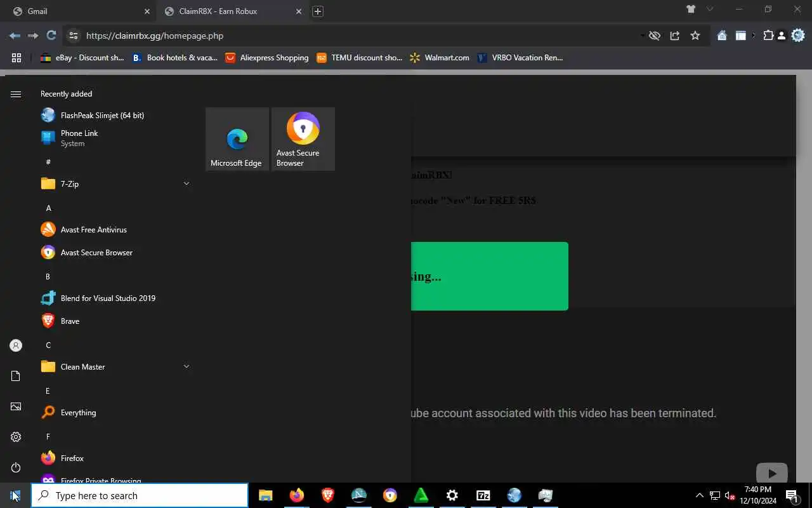Click the Windows Start button
812x508 pixels.
tap(15, 495)
